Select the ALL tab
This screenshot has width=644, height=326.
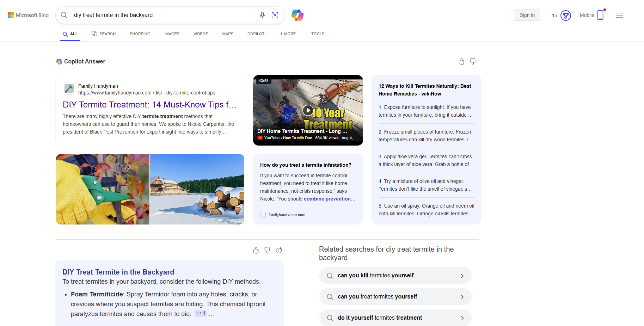(x=70, y=34)
